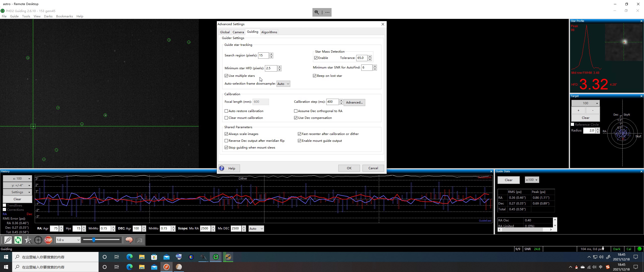The image size is (644, 272).
Task: Click the remote desktop zoom magnifier icon
Action: pyautogui.click(x=317, y=12)
